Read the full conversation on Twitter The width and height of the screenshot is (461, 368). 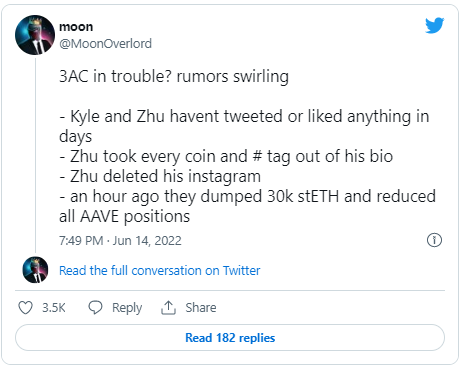click(160, 271)
